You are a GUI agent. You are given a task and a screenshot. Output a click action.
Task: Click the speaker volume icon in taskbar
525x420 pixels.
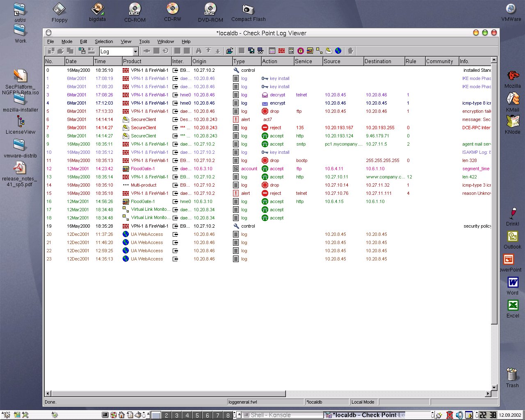[459, 415]
